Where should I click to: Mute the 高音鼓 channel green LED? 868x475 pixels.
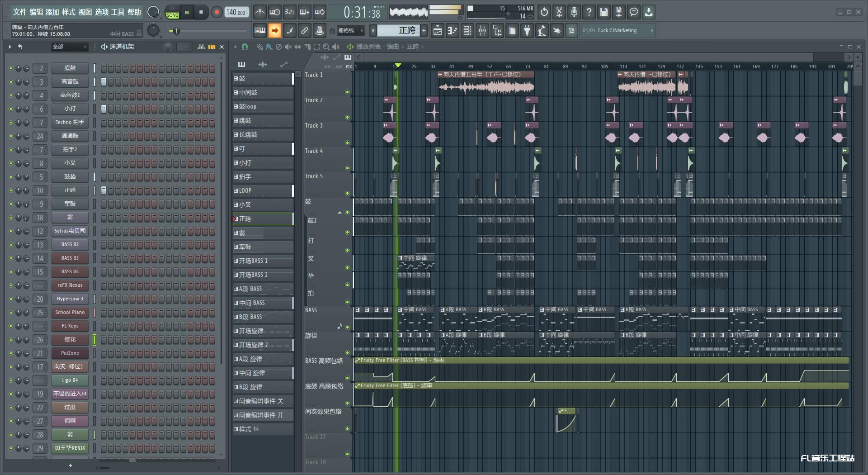(11, 82)
